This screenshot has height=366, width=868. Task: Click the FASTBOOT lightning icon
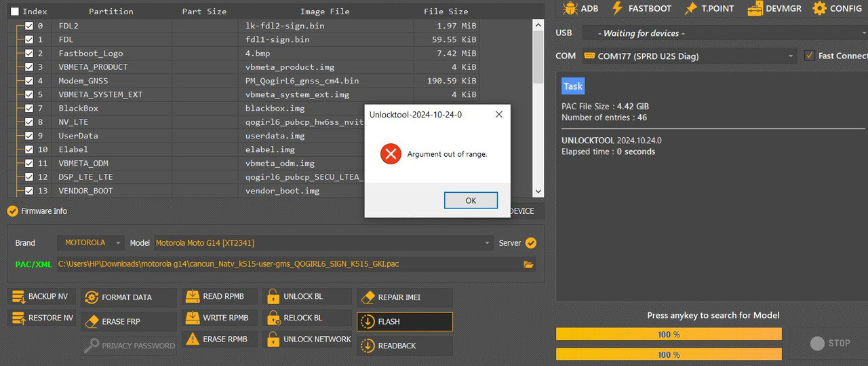tap(617, 8)
